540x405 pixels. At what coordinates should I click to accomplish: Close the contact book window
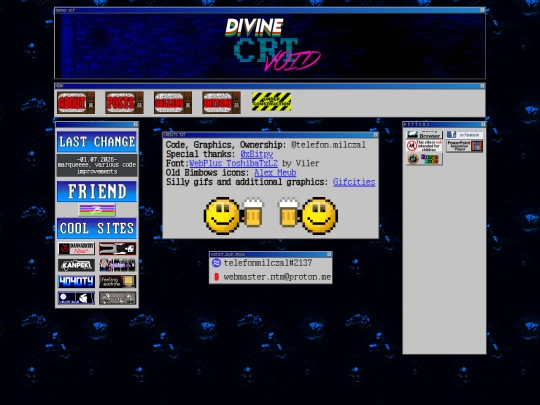click(x=329, y=254)
